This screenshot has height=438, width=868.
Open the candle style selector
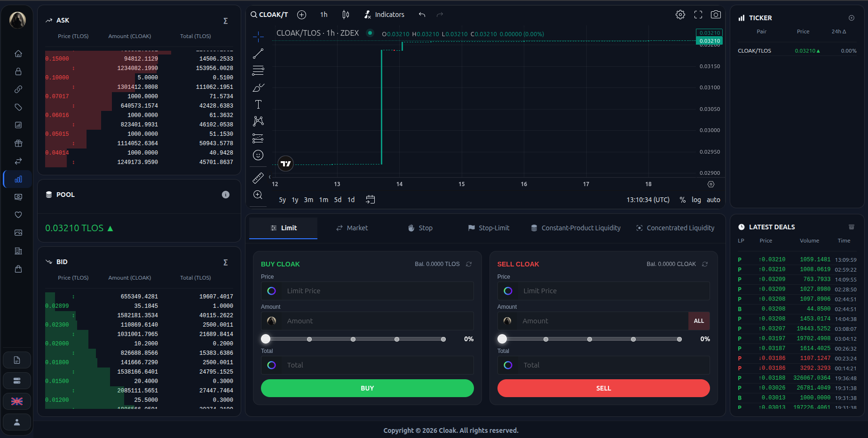346,14
